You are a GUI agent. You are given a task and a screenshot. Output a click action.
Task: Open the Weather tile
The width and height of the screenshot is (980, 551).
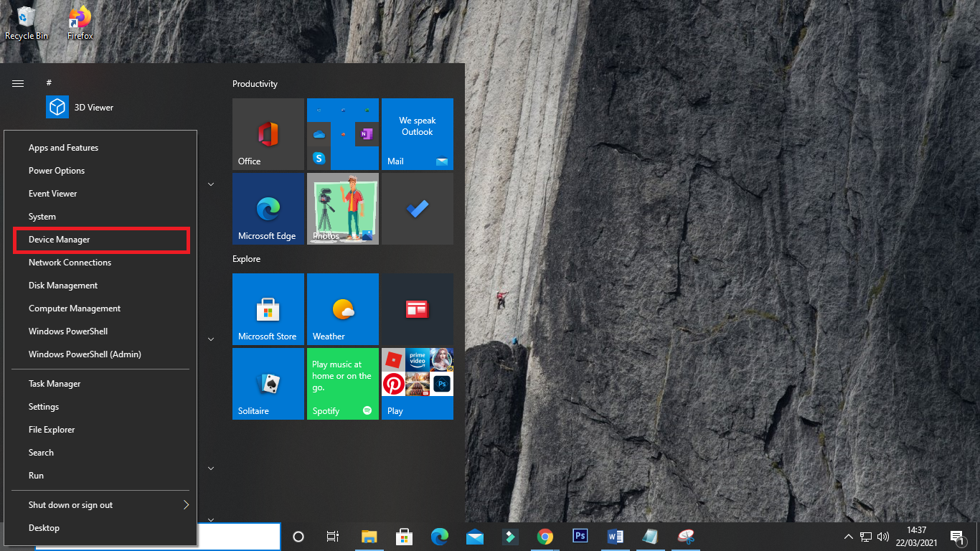click(x=343, y=309)
